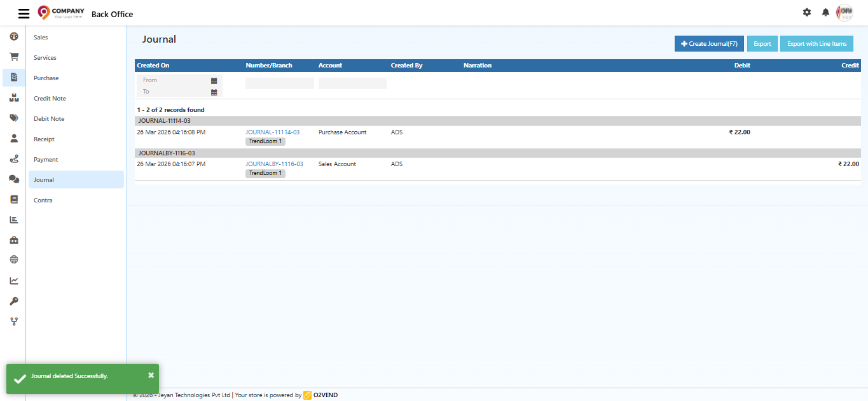Go to Credit Note menu item
The image size is (868, 401).
tap(50, 99)
